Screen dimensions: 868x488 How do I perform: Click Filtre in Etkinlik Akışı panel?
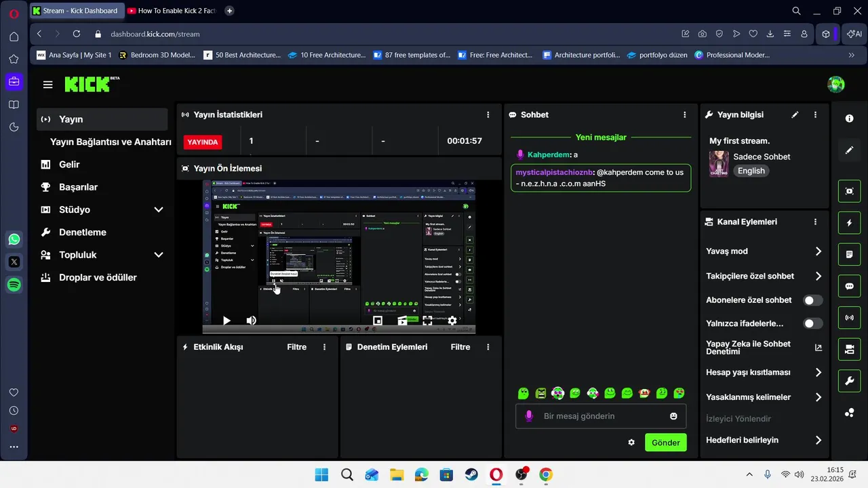click(x=297, y=347)
